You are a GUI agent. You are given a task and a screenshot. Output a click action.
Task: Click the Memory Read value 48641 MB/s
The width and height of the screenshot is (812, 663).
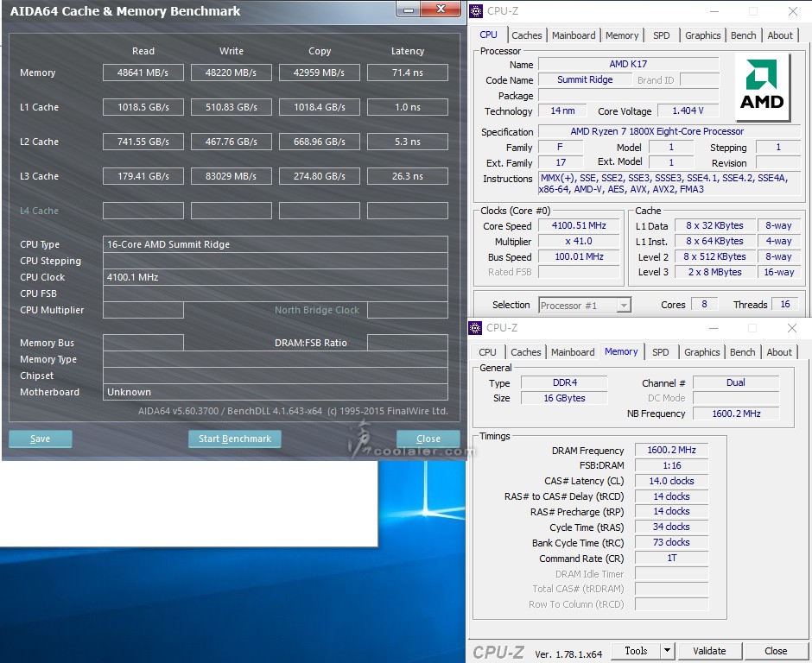click(x=143, y=73)
